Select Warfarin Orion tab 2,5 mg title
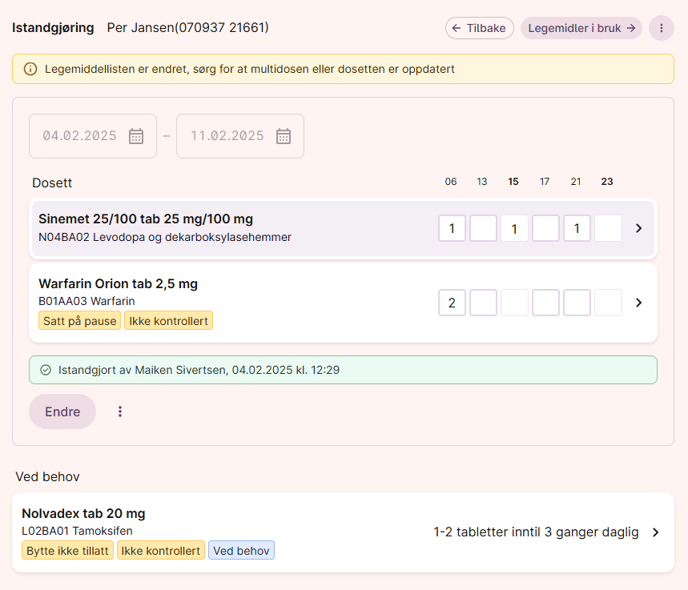The width and height of the screenshot is (688, 590). tap(118, 284)
